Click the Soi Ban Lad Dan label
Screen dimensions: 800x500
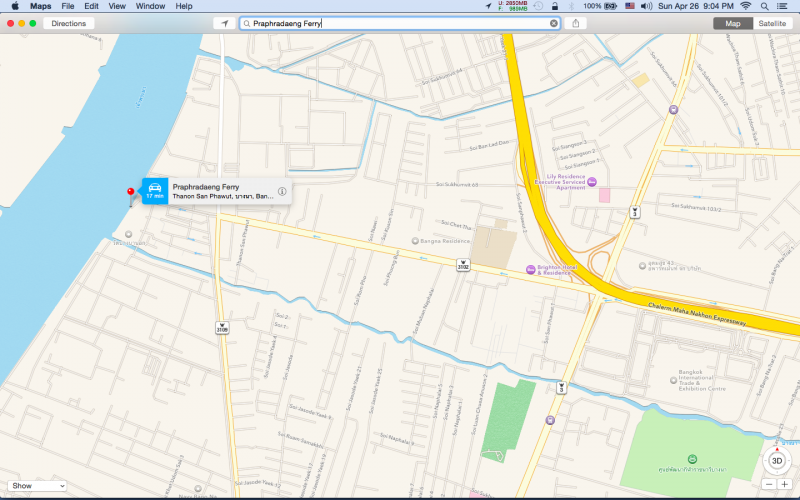pyautogui.click(x=489, y=145)
